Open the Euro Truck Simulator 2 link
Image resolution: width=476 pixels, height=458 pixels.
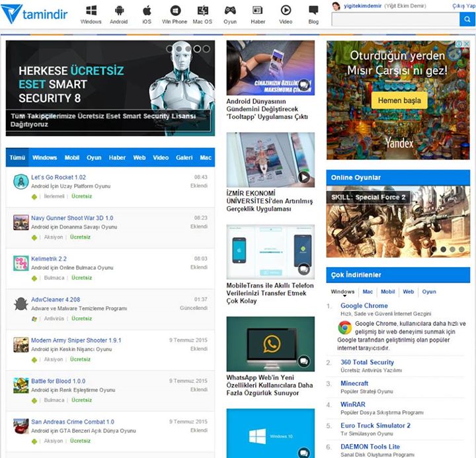point(376,426)
